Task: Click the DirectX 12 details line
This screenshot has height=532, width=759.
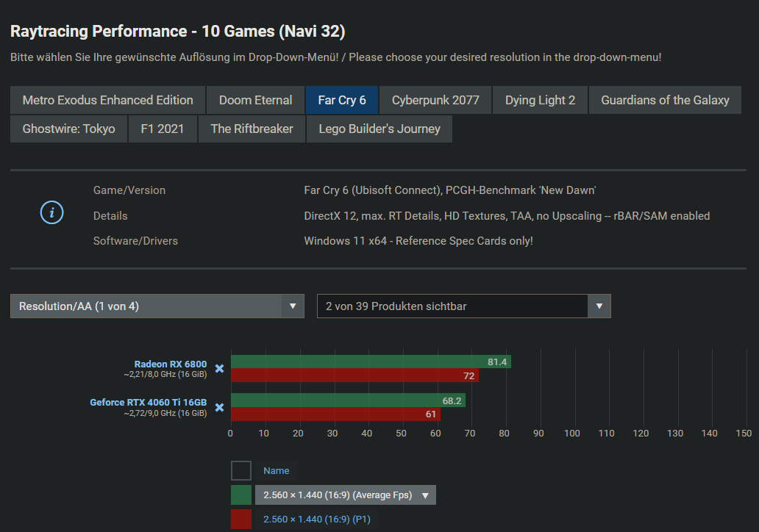Action: coord(507,216)
